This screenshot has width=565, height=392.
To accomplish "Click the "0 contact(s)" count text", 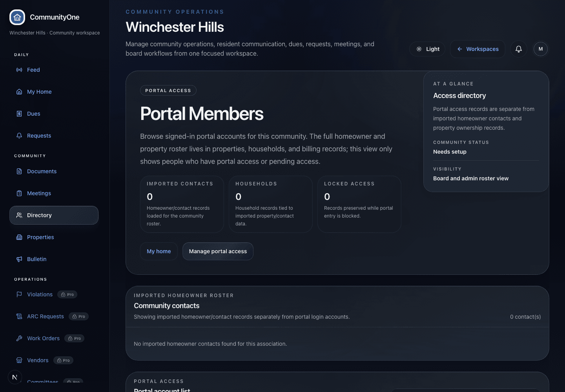I will click(x=525, y=317).
